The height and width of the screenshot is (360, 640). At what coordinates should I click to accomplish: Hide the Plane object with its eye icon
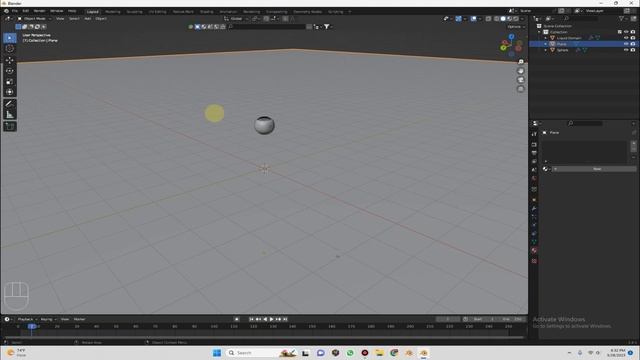tap(626, 44)
